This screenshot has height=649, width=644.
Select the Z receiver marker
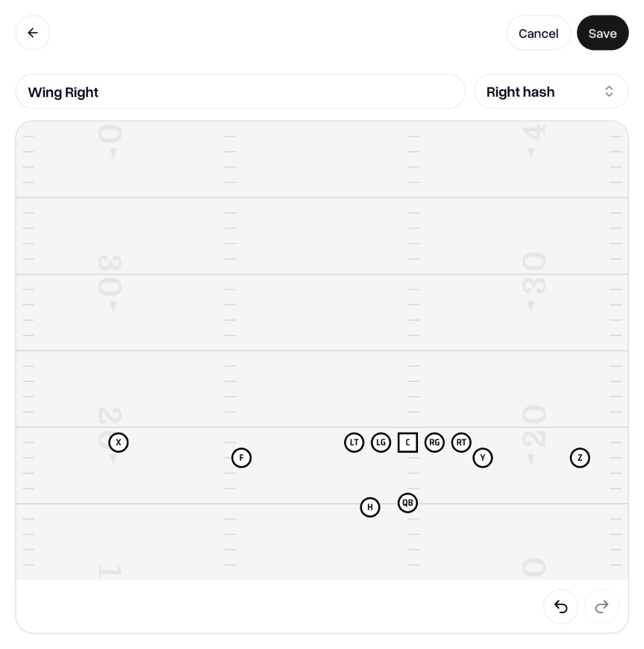(x=580, y=458)
